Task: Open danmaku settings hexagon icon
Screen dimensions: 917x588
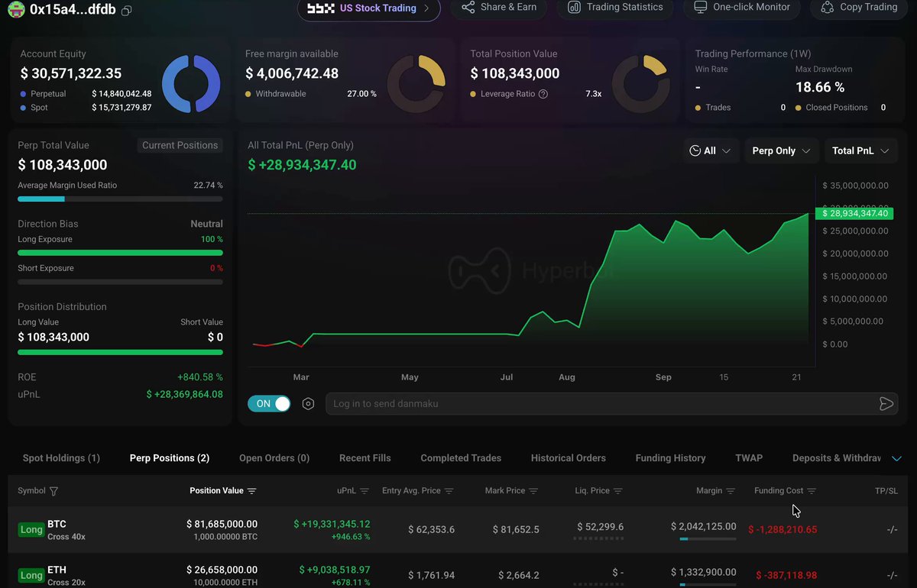Action: click(x=308, y=404)
